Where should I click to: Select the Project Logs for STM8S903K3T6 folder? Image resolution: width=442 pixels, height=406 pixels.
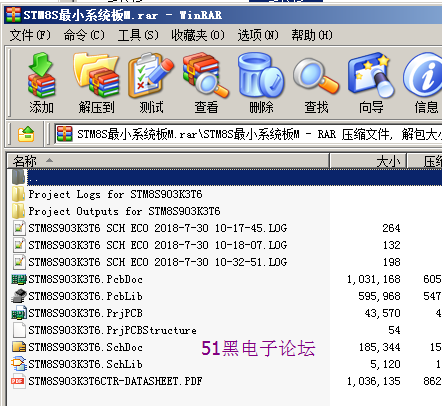(x=115, y=194)
